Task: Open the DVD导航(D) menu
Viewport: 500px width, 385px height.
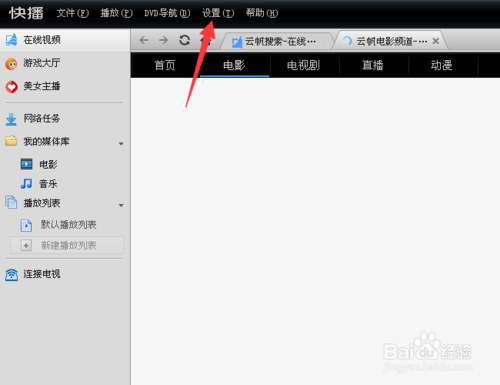Action: click(167, 13)
